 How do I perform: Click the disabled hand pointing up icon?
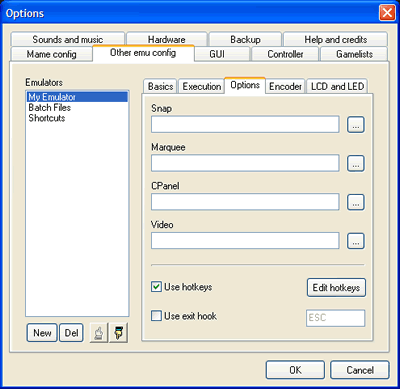click(99, 333)
